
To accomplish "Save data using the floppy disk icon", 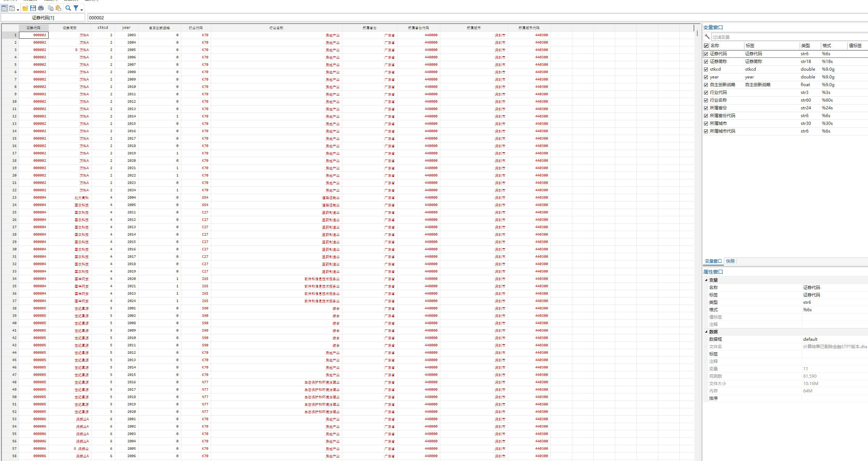I will click(33, 8).
